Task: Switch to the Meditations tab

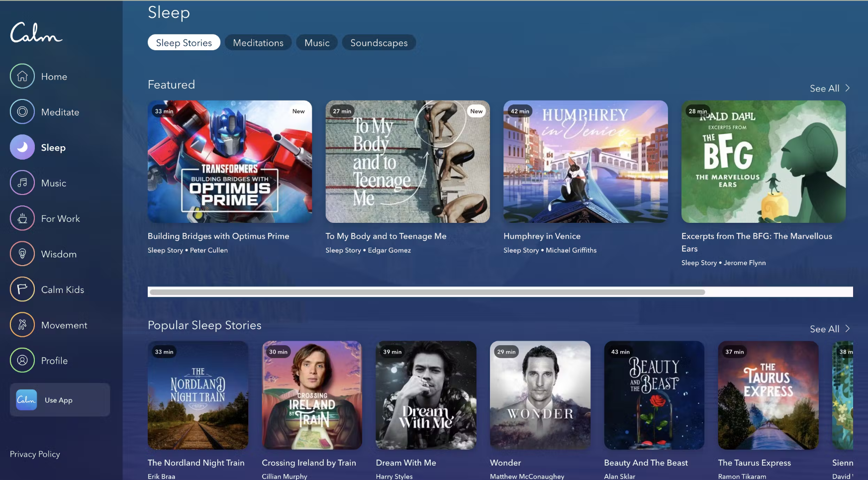Action: 258,43
